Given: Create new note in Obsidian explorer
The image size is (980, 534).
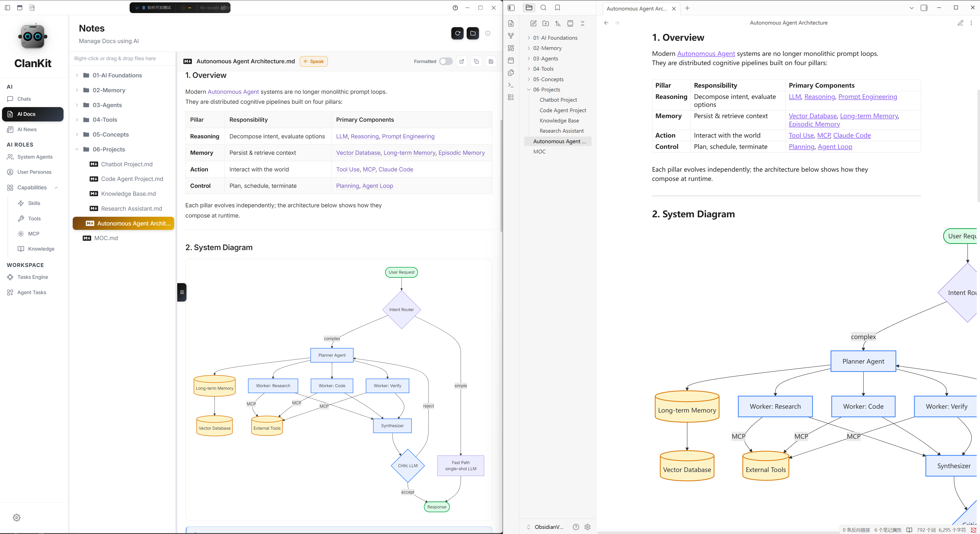Looking at the screenshot, I should 533,24.
